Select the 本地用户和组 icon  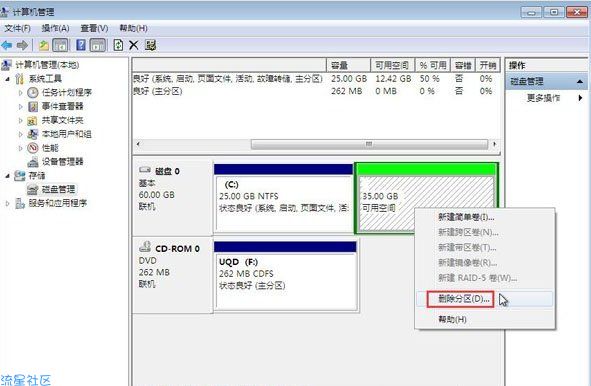[x=33, y=134]
